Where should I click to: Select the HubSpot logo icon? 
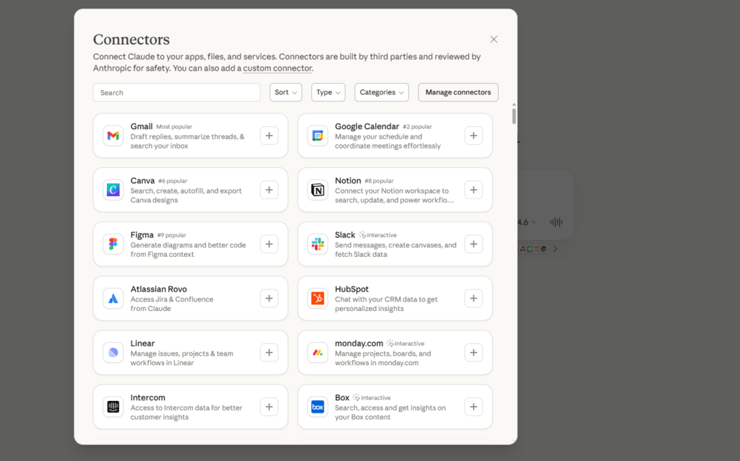point(317,298)
